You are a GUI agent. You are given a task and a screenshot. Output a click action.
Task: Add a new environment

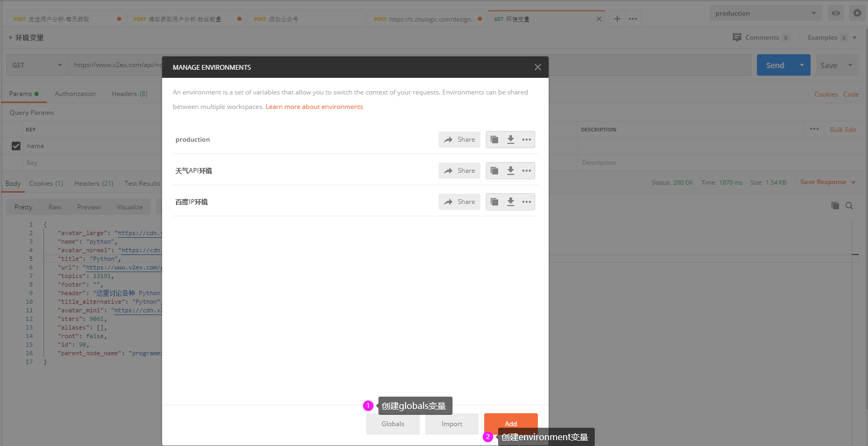point(511,423)
